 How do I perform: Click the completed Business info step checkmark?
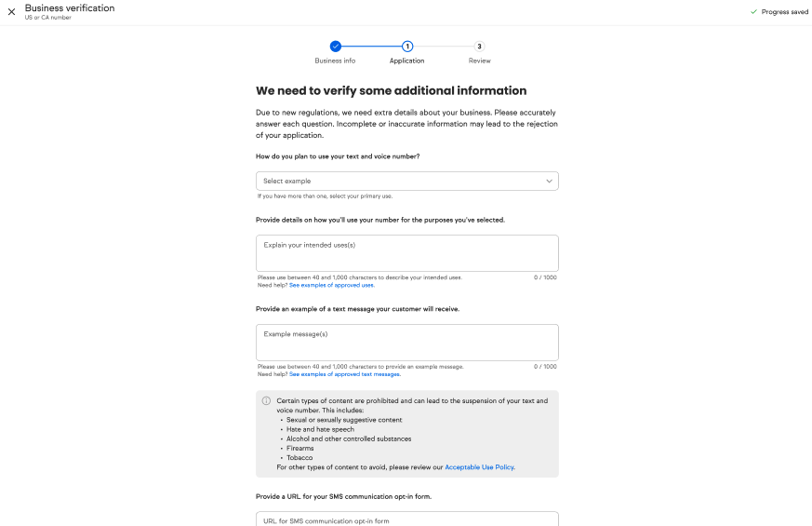336,46
